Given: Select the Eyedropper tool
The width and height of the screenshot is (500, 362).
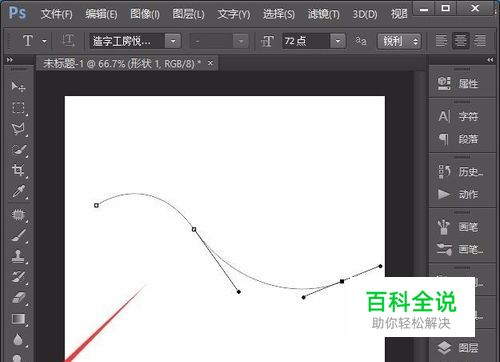Looking at the screenshot, I should [x=19, y=191].
